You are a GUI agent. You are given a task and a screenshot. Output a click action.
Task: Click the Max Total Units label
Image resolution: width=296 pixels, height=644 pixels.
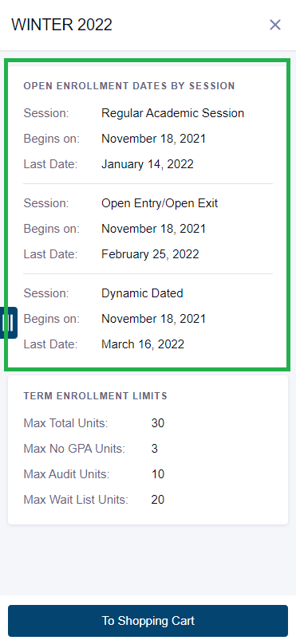(65, 423)
